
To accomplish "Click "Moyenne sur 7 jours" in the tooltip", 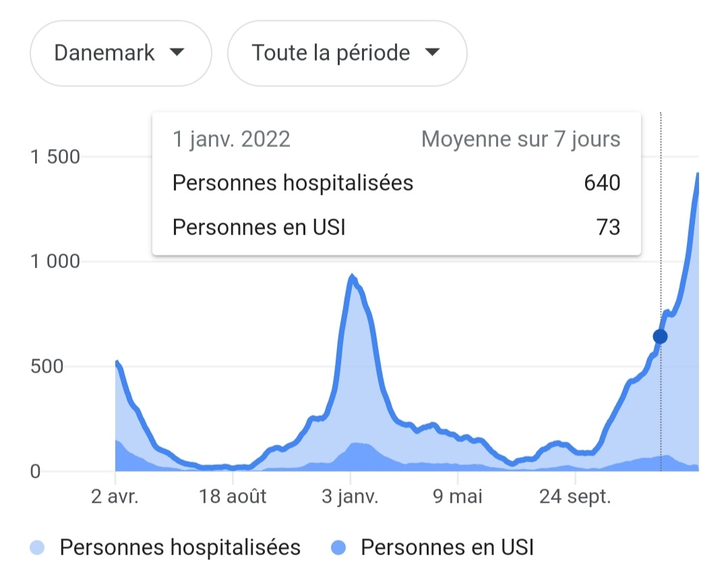I will tap(520, 139).
